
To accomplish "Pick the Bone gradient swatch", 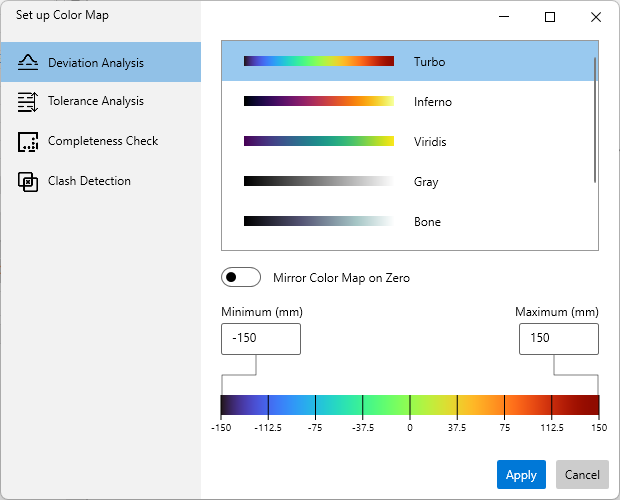I will (x=319, y=221).
